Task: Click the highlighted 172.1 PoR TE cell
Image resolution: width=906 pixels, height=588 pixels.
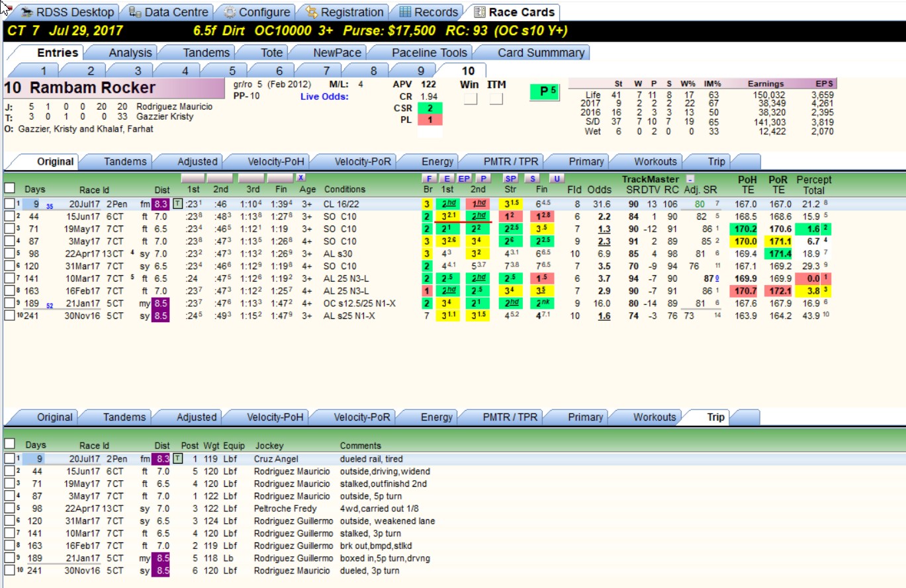Action: point(778,291)
